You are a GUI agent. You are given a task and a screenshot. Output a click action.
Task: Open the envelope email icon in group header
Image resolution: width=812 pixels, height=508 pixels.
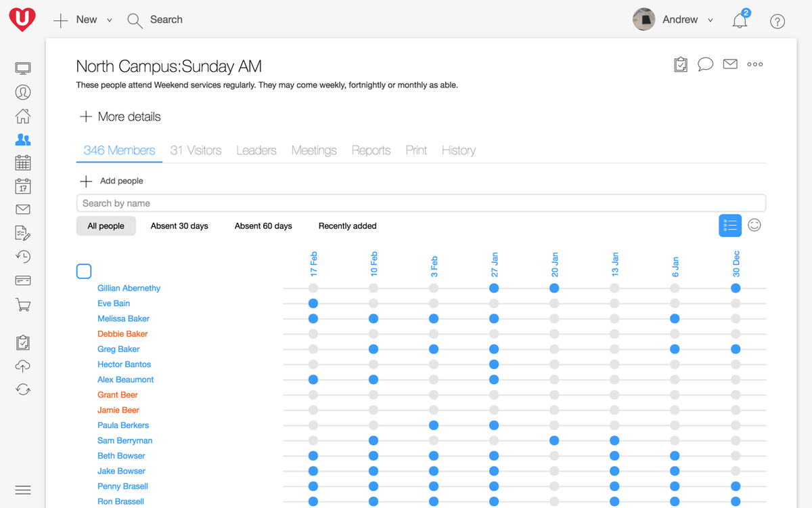tap(729, 64)
